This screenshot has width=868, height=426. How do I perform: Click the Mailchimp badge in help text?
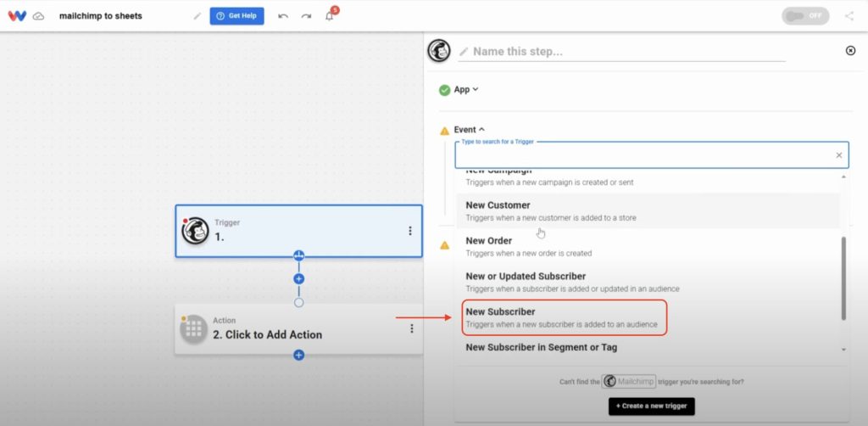pos(629,381)
